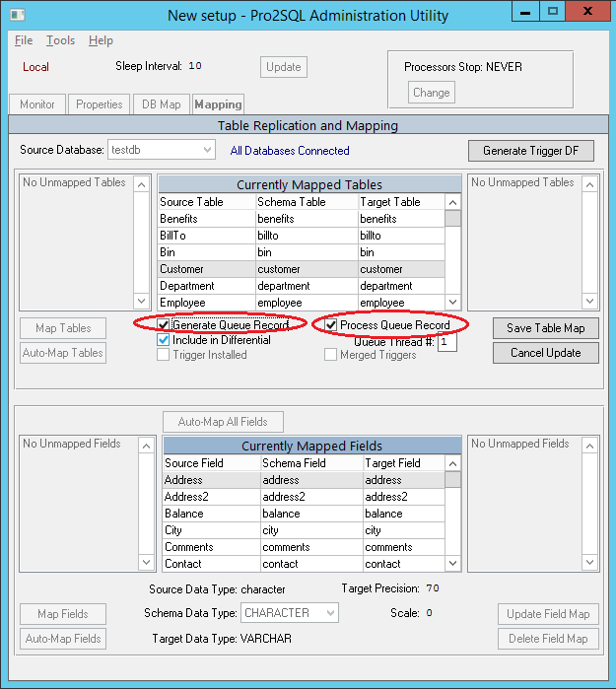Click up arrow of right unmapped fields list
616x689 pixels.
589,446
